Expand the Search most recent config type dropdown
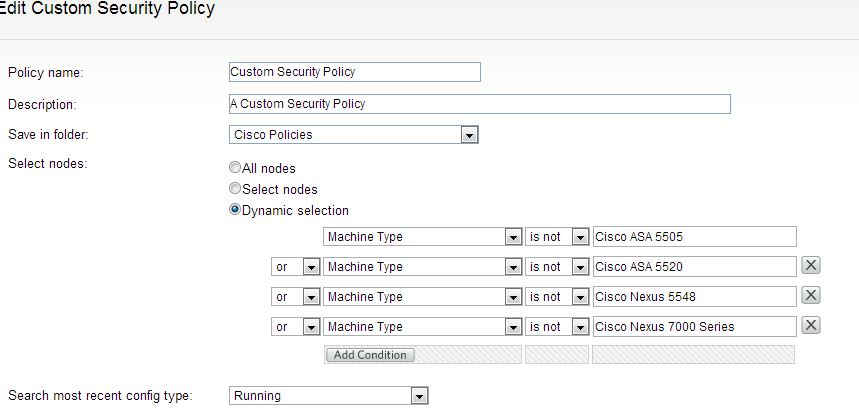Screen dimensions: 859x416 point(419,396)
